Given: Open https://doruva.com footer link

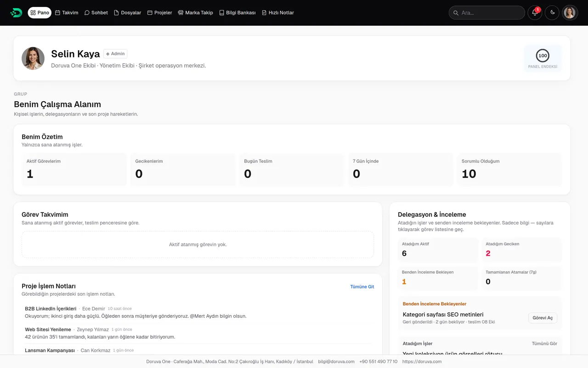Looking at the screenshot, I should tap(422, 362).
